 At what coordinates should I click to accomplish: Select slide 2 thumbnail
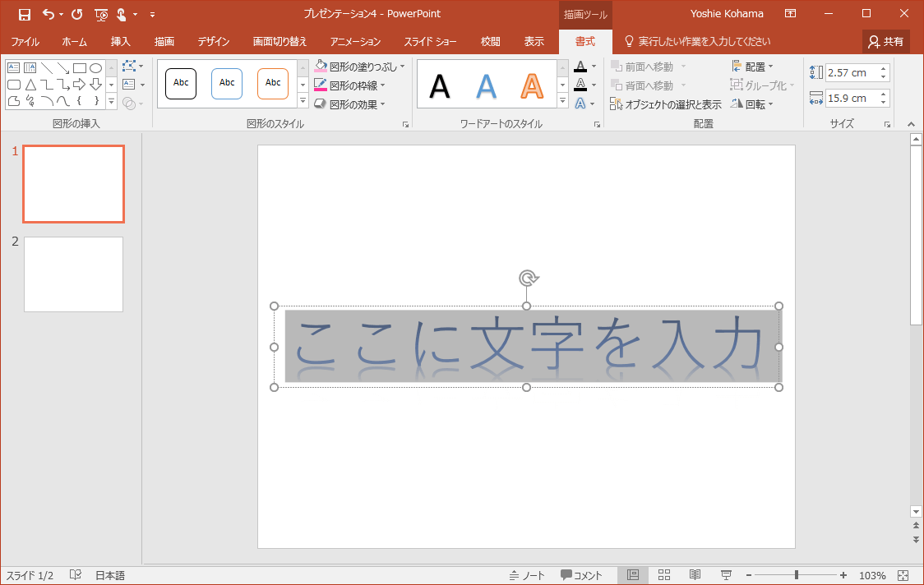click(73, 274)
